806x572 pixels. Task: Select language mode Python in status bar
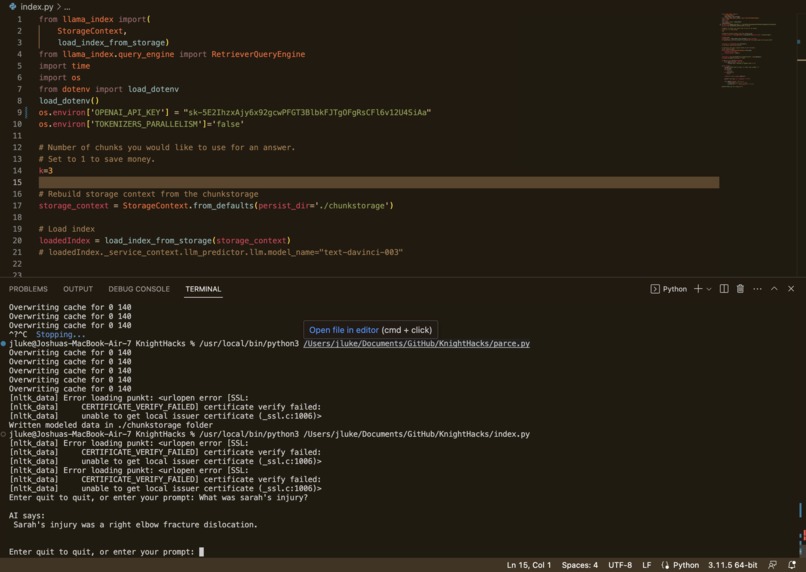(686, 565)
